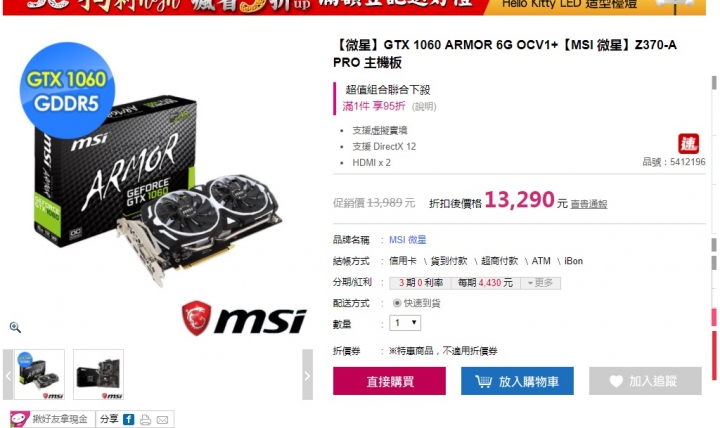Expand the 更多 installment options
Screen dimensions: 720x428
point(540,283)
